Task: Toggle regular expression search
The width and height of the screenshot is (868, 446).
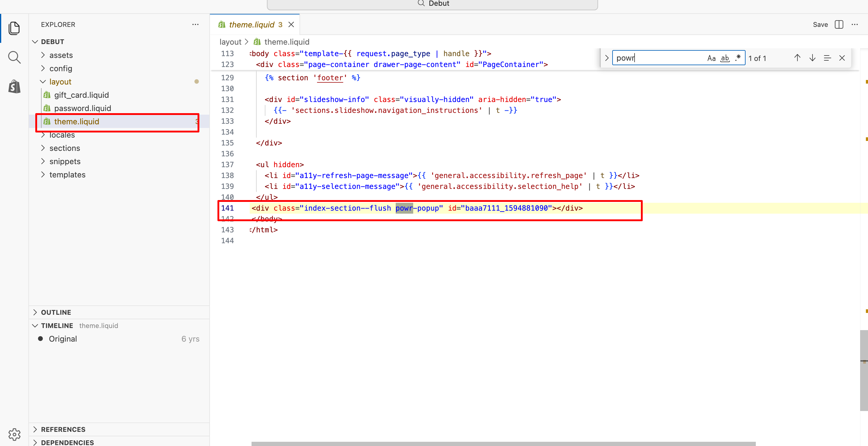Action: pos(738,58)
